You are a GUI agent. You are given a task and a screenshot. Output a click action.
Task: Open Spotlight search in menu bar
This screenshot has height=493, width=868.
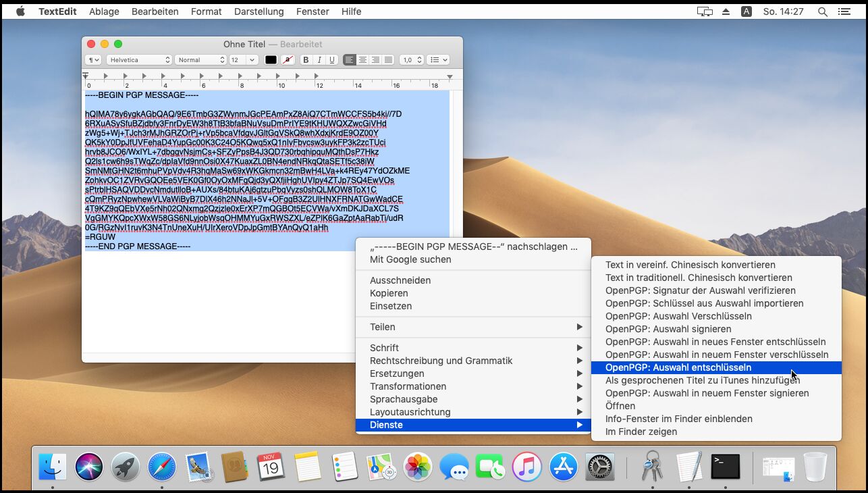click(x=822, y=11)
